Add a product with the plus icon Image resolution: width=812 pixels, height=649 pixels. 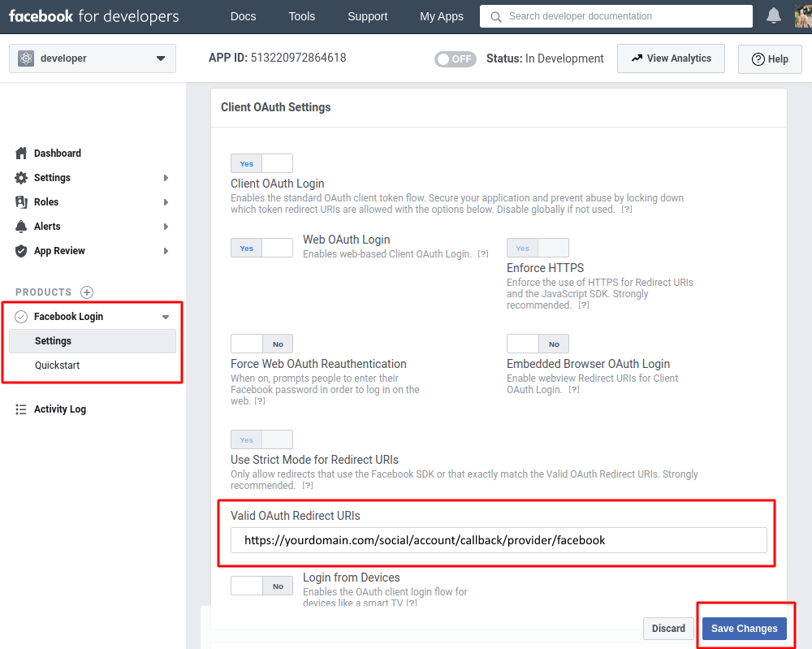pyautogui.click(x=87, y=292)
